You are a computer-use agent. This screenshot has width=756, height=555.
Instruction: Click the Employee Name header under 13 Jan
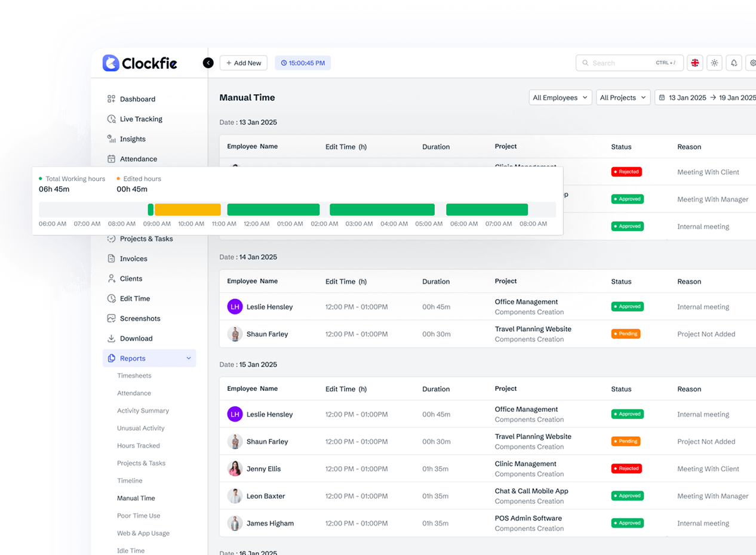[x=252, y=146]
